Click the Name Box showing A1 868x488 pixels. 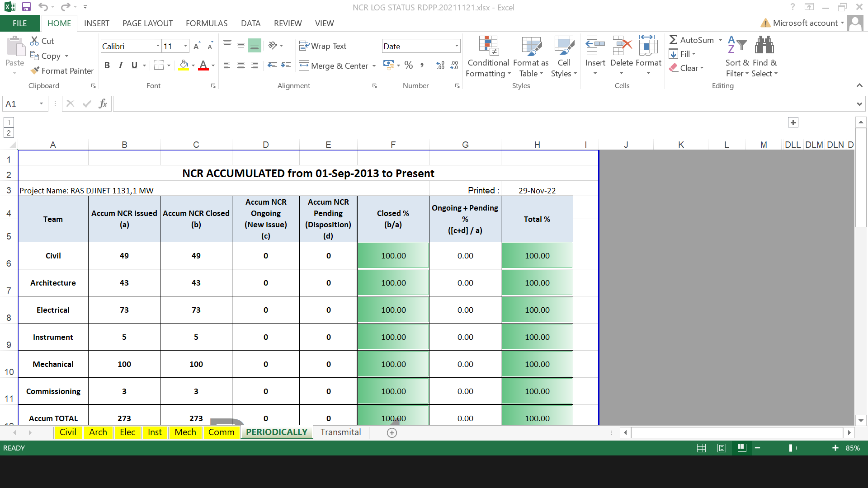coord(21,104)
